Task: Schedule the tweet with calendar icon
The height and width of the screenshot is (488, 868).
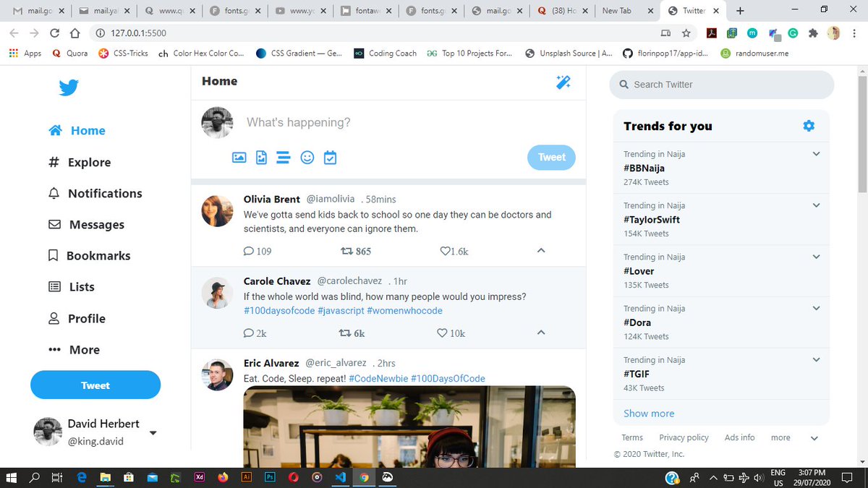Action: [330, 157]
